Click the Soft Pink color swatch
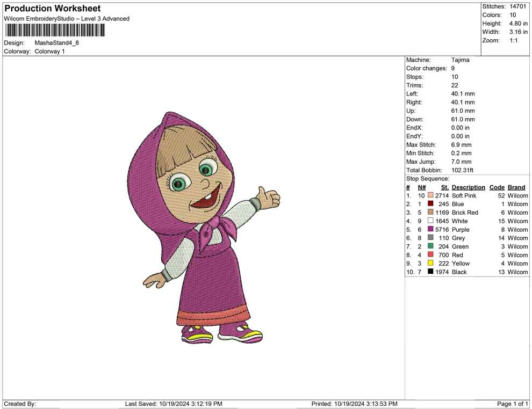The height and width of the screenshot is (409, 532). 430,196
